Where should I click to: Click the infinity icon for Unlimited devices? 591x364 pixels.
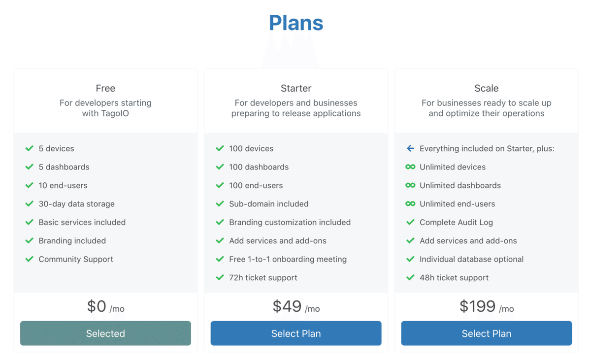(x=410, y=167)
